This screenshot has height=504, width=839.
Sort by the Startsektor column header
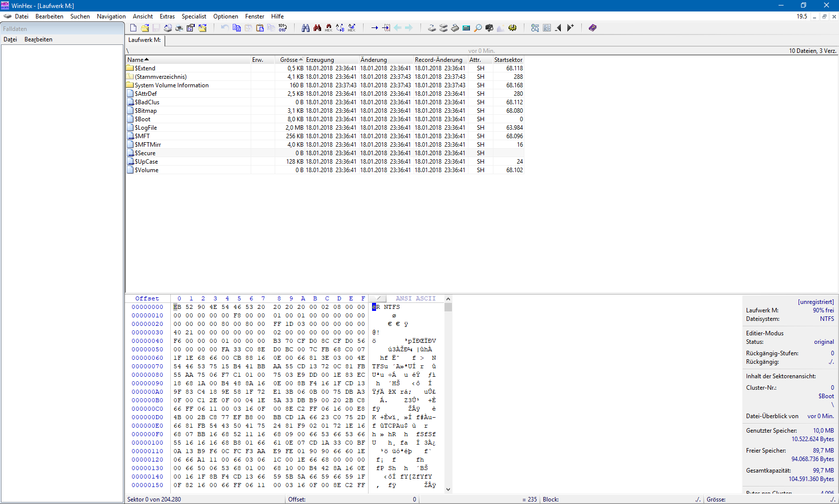pos(508,60)
